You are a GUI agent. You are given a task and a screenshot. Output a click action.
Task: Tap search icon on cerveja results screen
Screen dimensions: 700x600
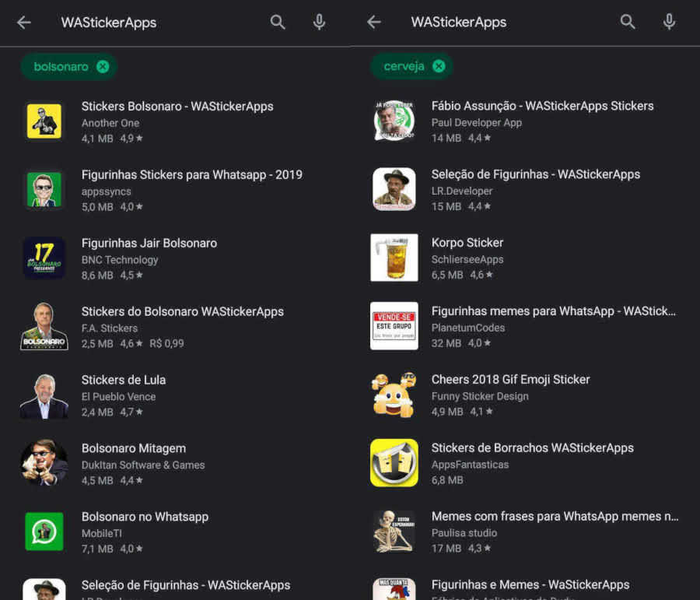pyautogui.click(x=628, y=22)
